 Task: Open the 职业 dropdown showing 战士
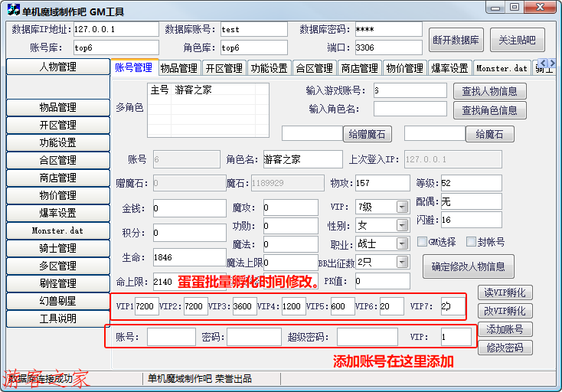pyautogui.click(x=401, y=243)
